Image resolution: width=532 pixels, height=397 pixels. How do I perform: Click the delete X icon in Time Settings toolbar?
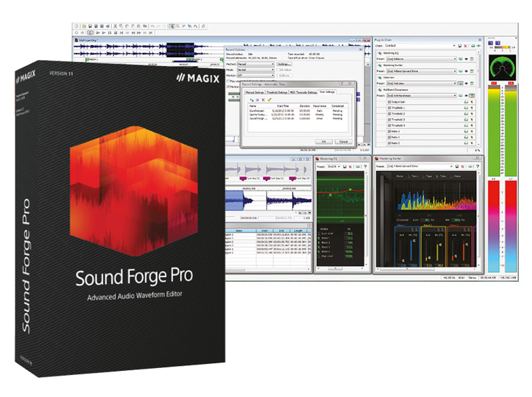pos(263,101)
